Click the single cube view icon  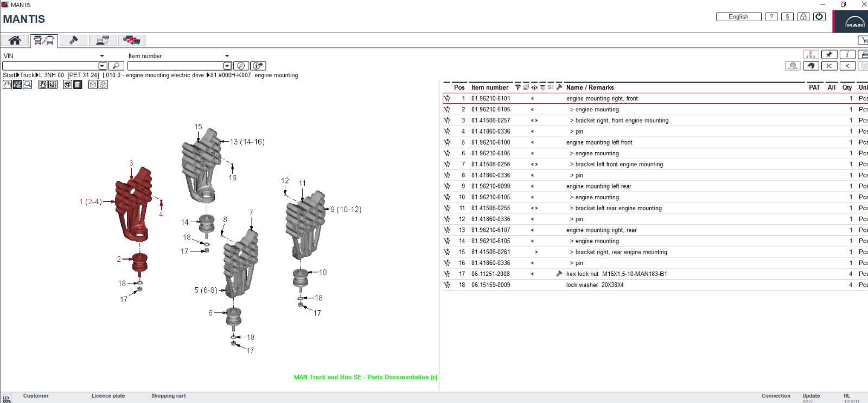[93, 85]
